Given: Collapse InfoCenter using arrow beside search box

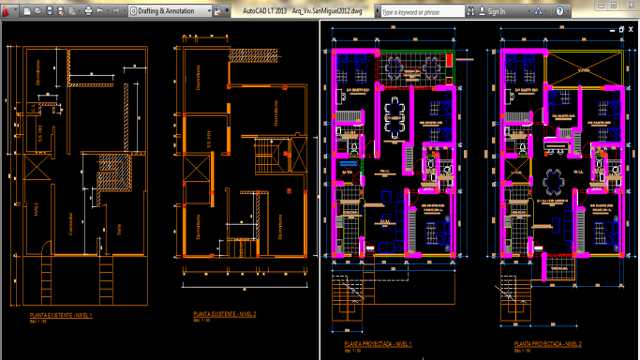Looking at the screenshot, I should [x=377, y=12].
